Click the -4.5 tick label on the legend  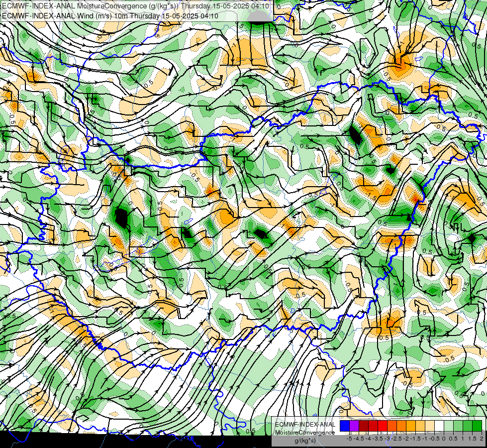click(359, 439)
